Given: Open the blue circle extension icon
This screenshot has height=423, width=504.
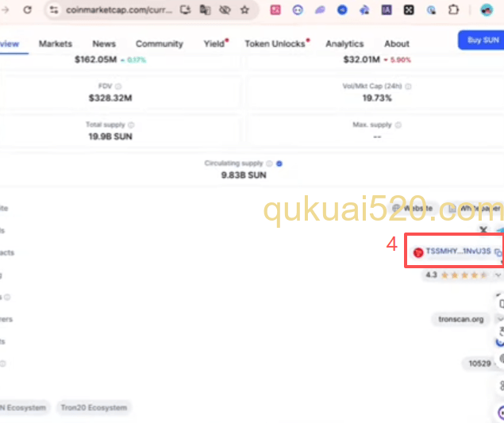Looking at the screenshot, I should click(342, 10).
